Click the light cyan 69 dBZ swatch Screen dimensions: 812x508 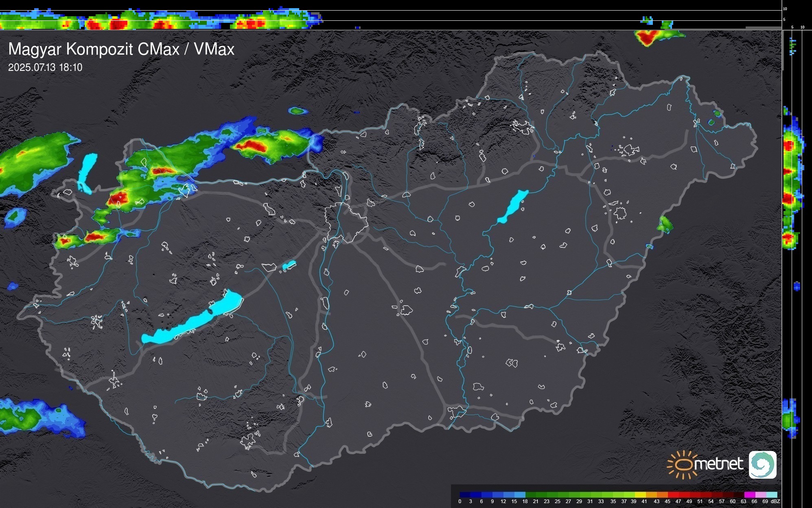tap(771, 495)
